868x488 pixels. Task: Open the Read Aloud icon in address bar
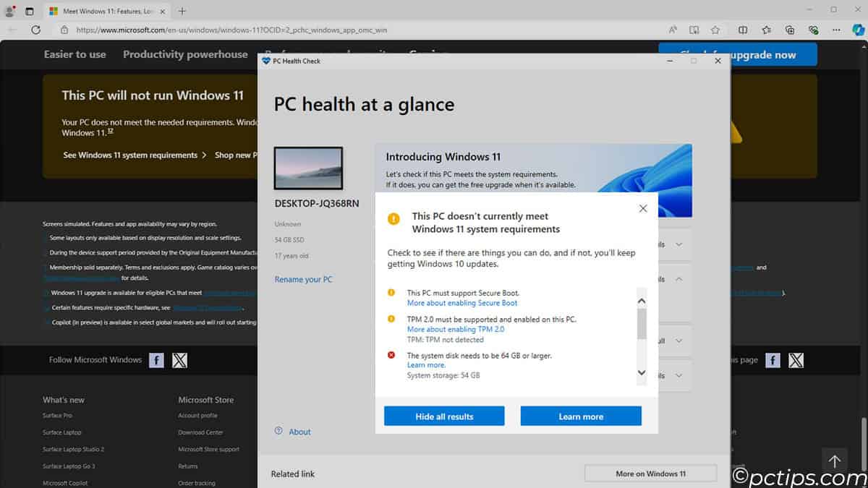(x=673, y=30)
